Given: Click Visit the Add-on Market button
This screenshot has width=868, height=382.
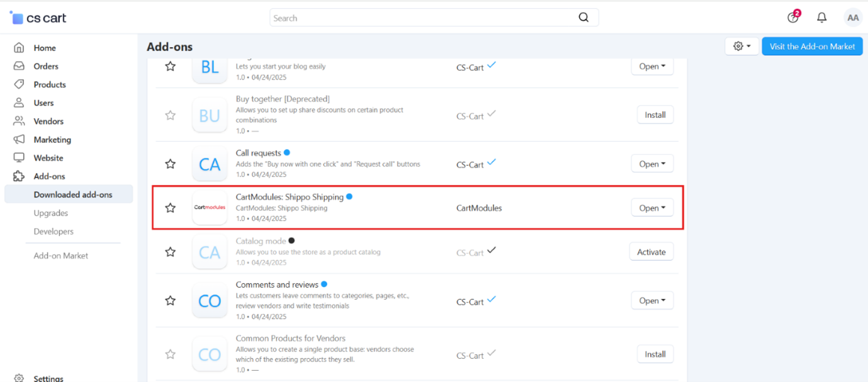Looking at the screenshot, I should coord(812,46).
